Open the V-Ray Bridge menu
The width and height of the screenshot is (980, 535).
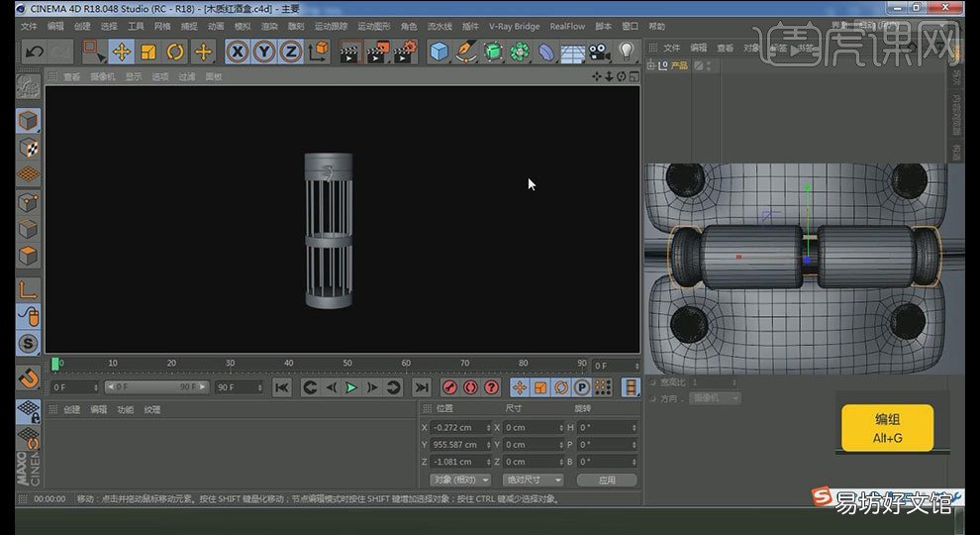click(514, 27)
